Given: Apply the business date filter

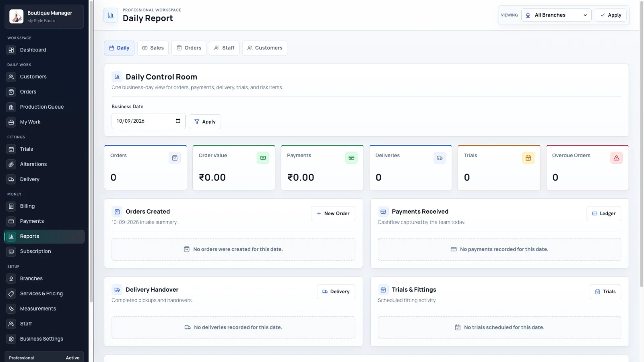Looking at the screenshot, I should pos(205,121).
